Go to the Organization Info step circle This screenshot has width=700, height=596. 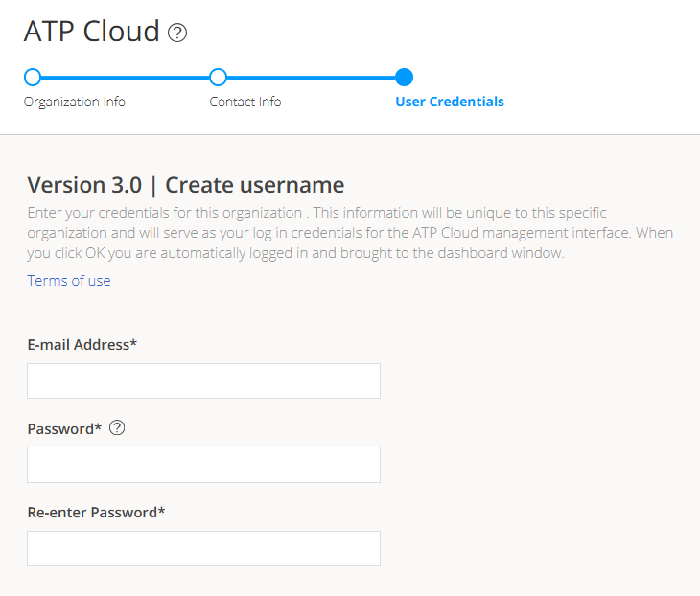(x=33, y=78)
